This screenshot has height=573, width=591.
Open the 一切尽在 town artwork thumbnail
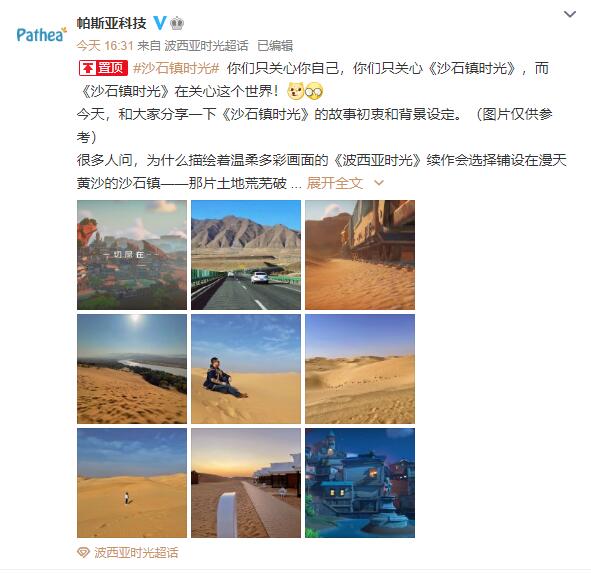coord(132,255)
